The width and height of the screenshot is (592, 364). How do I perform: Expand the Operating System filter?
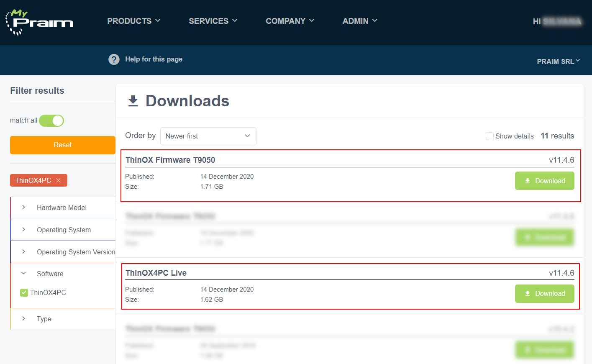[63, 230]
